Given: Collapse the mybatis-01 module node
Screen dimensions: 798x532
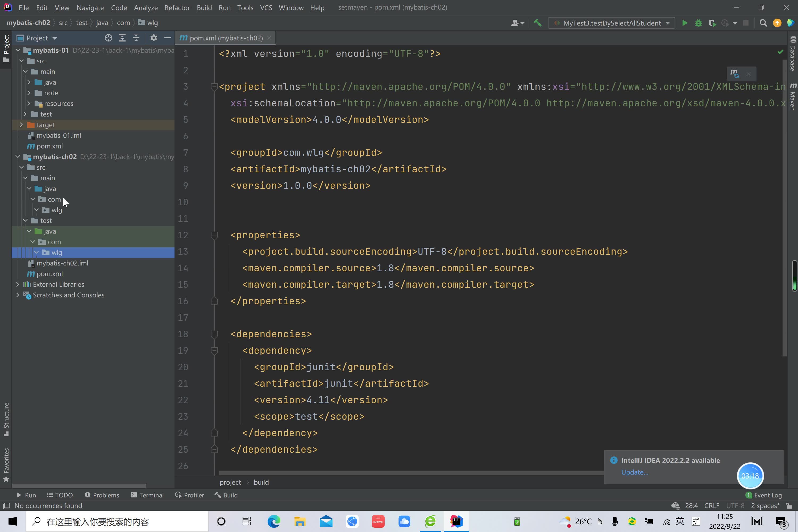Looking at the screenshot, I should click(18, 50).
